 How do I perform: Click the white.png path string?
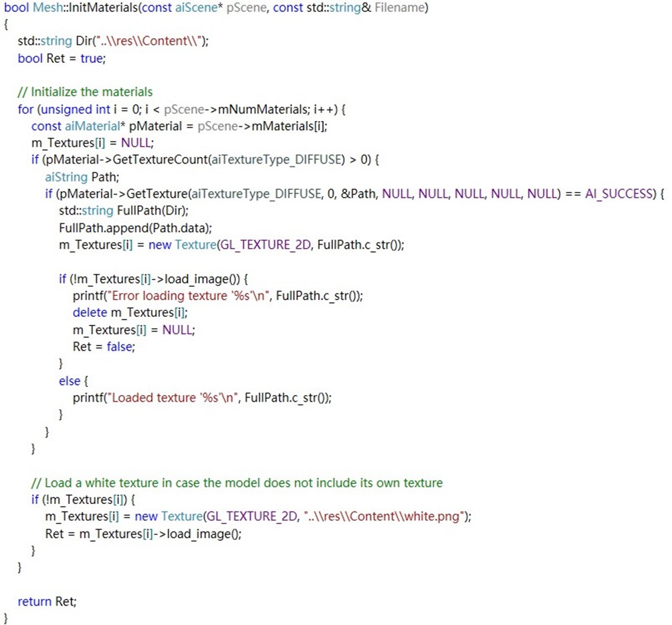click(385, 517)
